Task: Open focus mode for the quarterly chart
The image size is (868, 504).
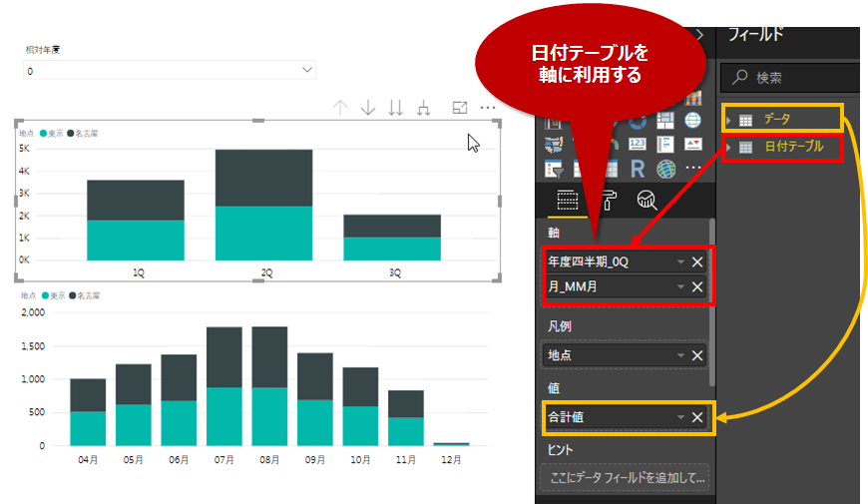Action: tap(460, 108)
